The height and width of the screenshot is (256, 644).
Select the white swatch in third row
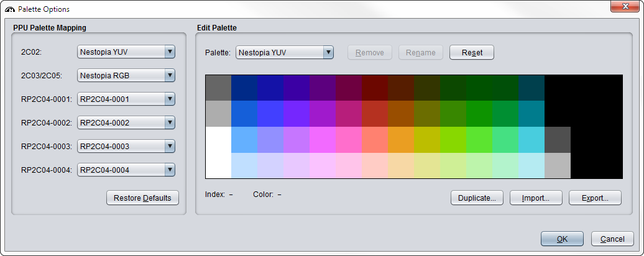pyautogui.click(x=218, y=140)
